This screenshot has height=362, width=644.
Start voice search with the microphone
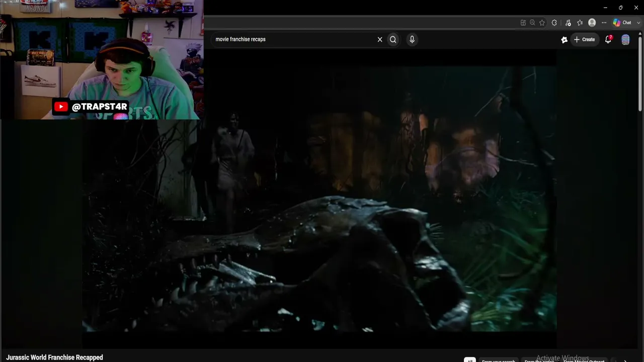coord(412,39)
